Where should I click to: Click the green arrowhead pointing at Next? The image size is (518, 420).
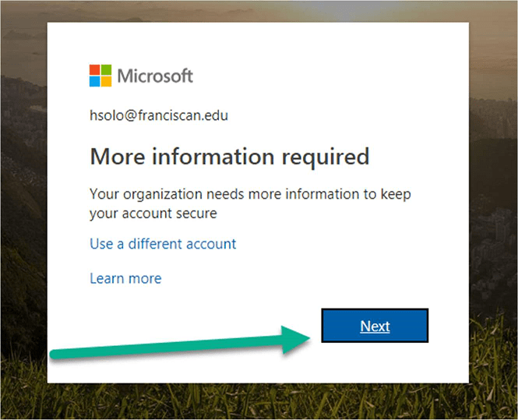coord(295,340)
